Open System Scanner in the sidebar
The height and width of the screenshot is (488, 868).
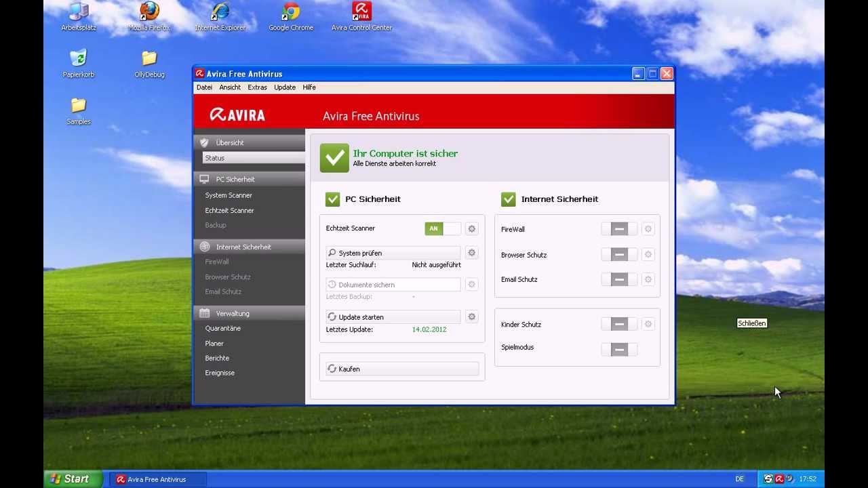[x=229, y=195]
